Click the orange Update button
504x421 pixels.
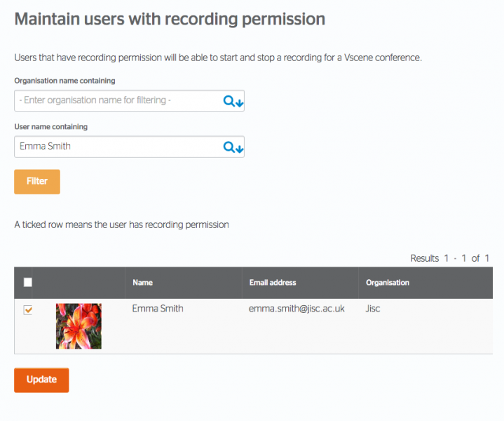41,380
